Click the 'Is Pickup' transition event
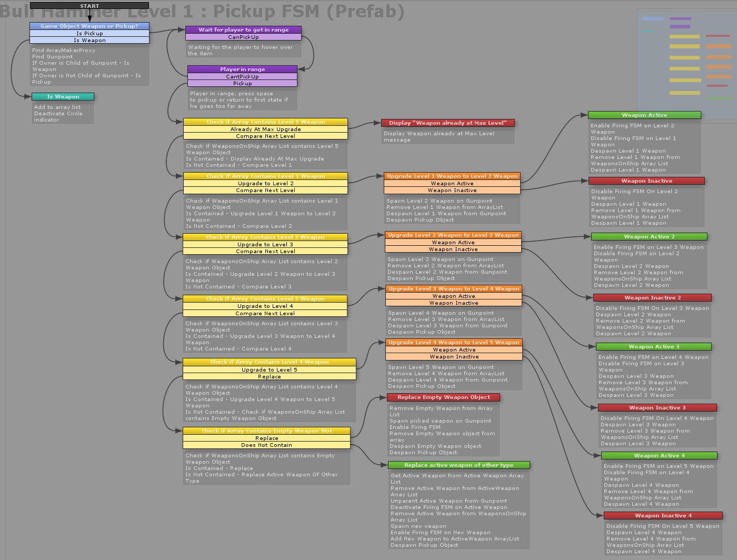The height and width of the screenshot is (560, 737). click(89, 33)
